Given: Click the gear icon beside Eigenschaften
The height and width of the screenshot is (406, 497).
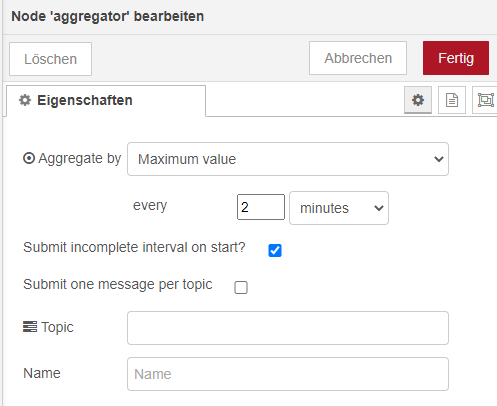Looking at the screenshot, I should pyautogui.click(x=25, y=100).
